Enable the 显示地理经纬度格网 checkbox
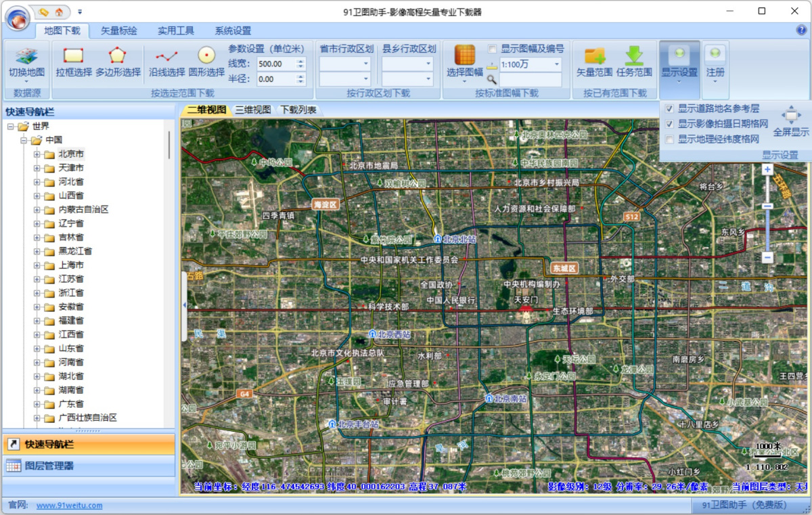This screenshot has height=515, width=812. pos(669,139)
